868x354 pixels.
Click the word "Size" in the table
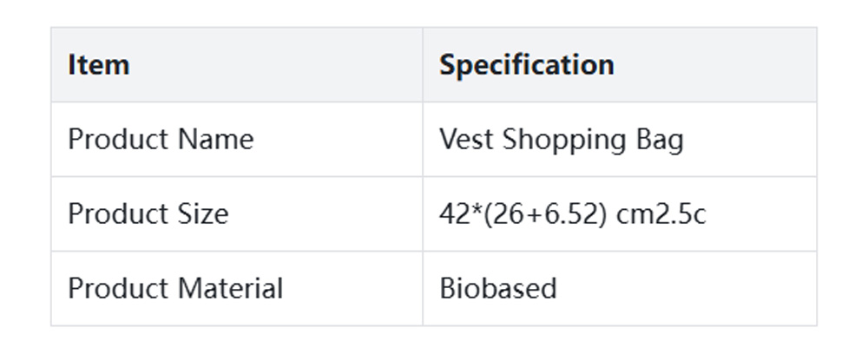(204, 214)
